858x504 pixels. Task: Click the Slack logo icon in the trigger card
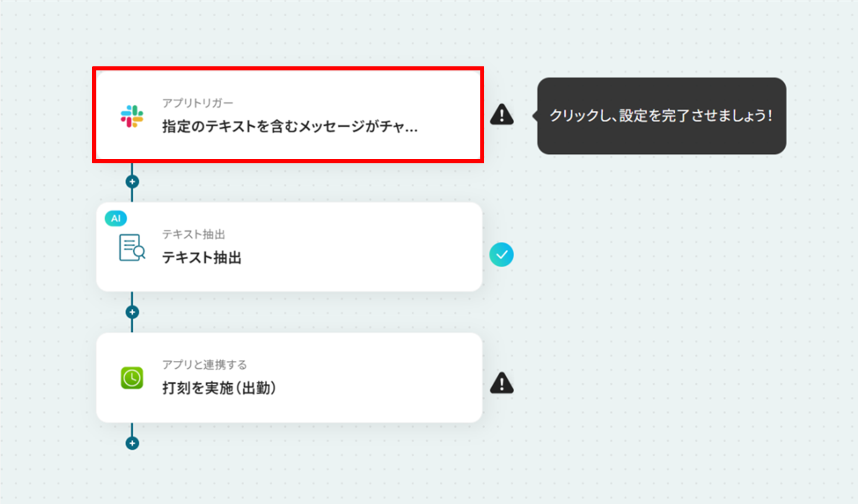(132, 116)
